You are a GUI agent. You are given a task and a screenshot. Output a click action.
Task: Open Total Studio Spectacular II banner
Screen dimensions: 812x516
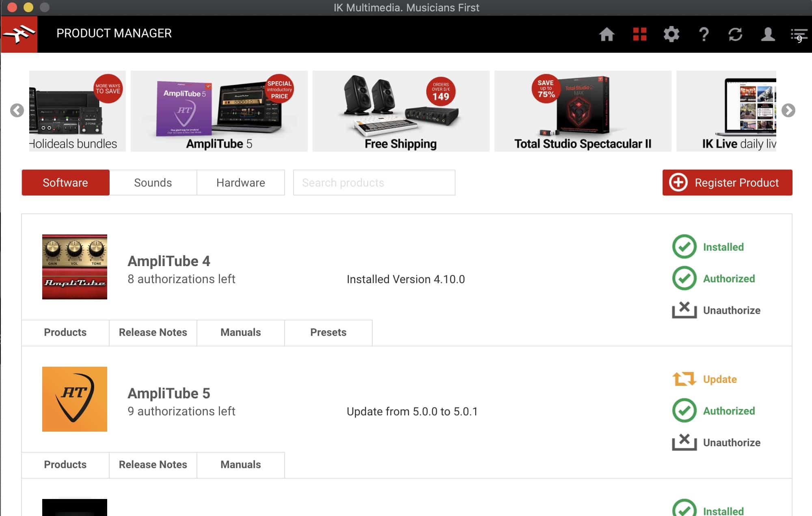tap(583, 111)
